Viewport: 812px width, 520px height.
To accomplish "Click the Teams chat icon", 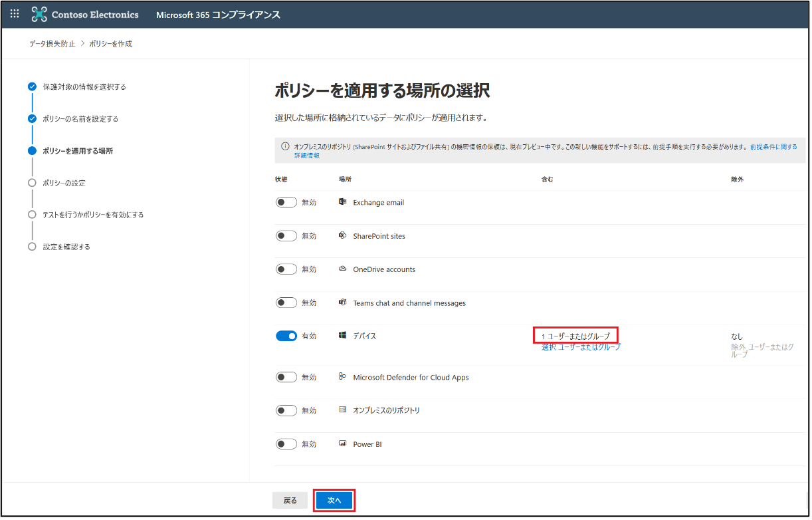I will [343, 302].
